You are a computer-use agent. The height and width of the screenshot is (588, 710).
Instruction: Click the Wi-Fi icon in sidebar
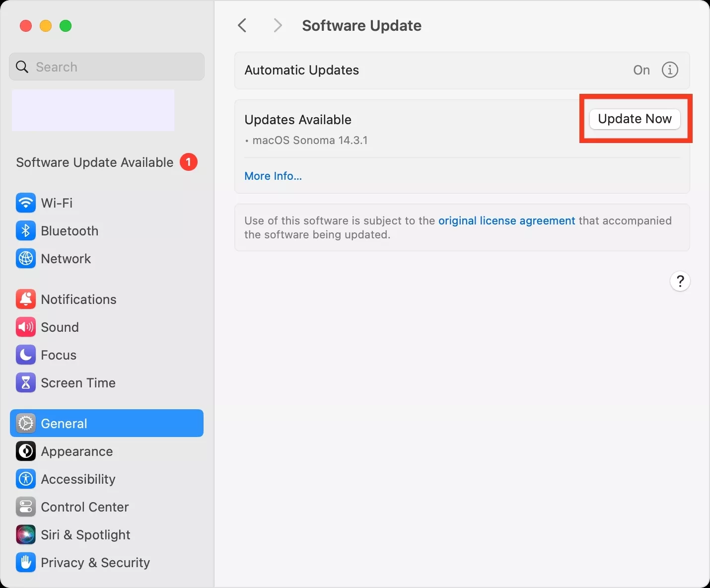(x=25, y=203)
